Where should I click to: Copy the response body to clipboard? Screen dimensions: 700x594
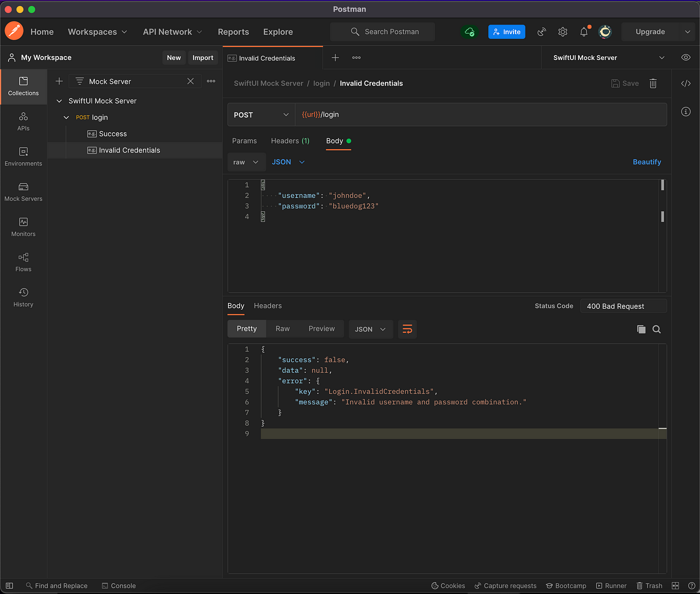pyautogui.click(x=641, y=329)
